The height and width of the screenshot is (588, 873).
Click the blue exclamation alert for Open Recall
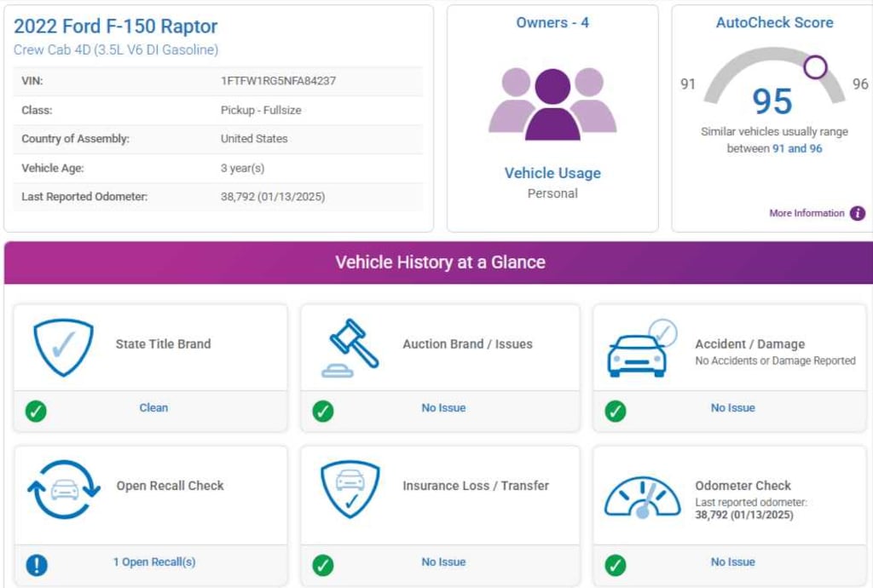[37, 564]
